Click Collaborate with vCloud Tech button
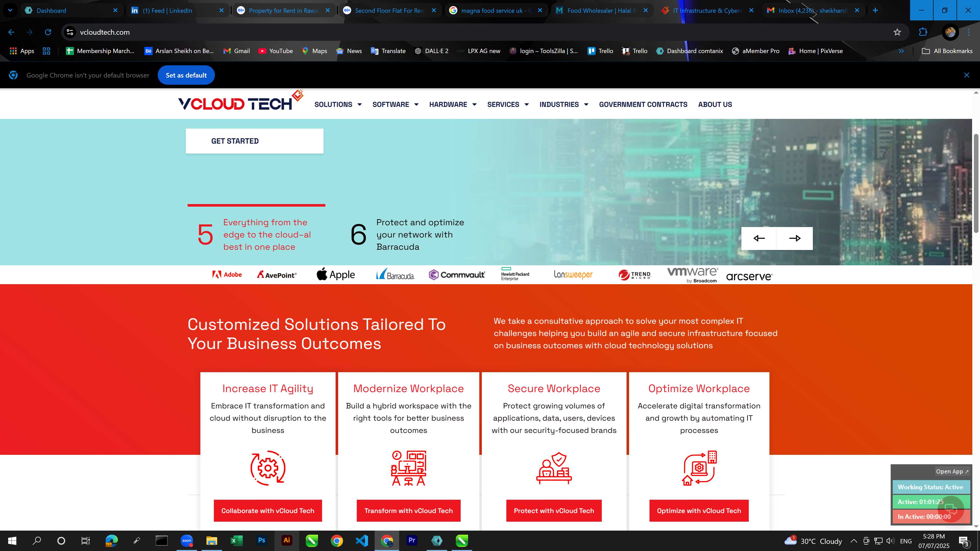 coord(268,511)
